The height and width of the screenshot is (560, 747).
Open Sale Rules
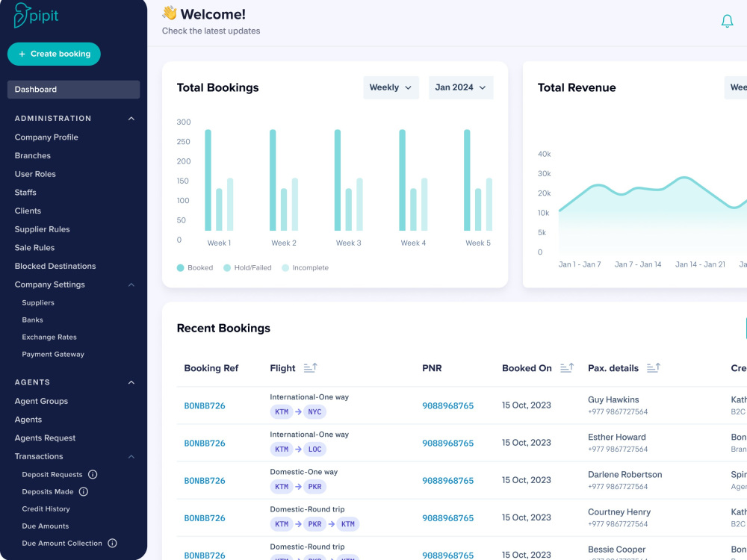(34, 248)
